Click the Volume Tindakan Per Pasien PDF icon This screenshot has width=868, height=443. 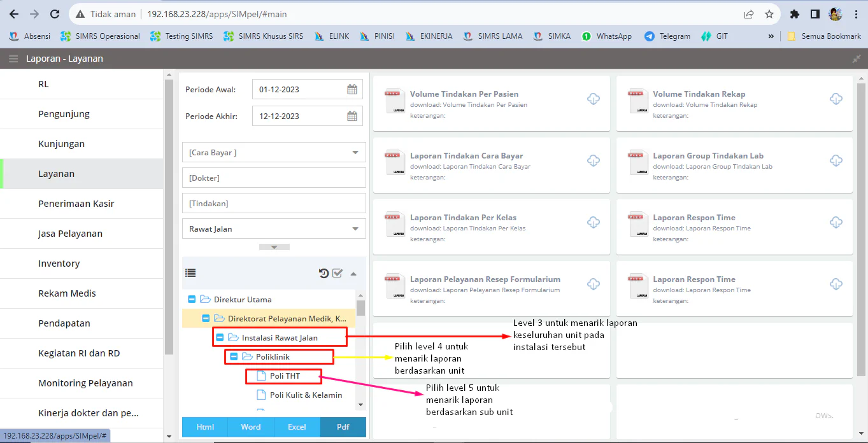click(x=394, y=101)
